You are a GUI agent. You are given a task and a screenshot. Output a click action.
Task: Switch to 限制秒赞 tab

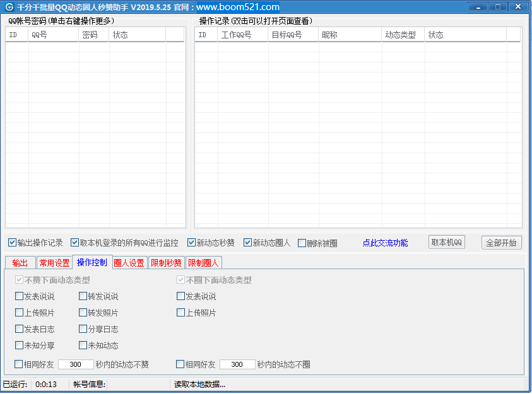pos(166,263)
